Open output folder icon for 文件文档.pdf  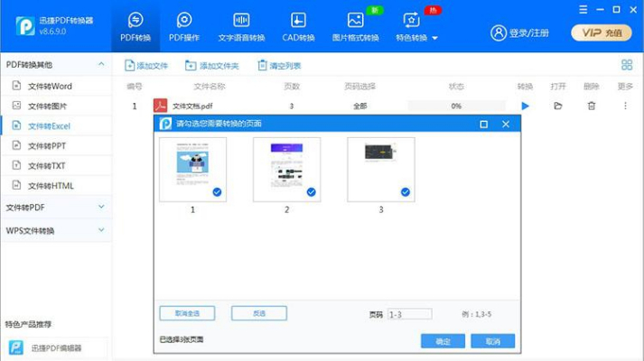[558, 106]
